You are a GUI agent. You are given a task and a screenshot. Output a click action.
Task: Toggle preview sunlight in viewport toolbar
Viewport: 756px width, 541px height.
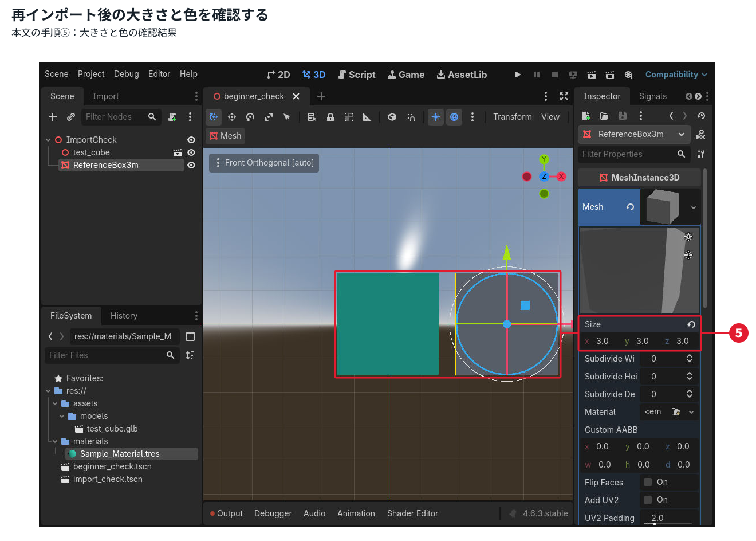pos(436,117)
